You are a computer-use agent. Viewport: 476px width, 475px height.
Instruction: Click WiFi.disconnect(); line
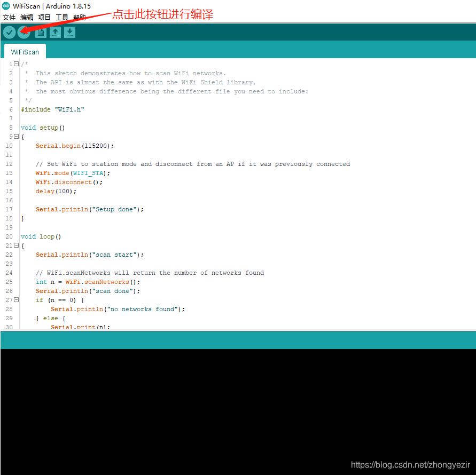(x=69, y=182)
